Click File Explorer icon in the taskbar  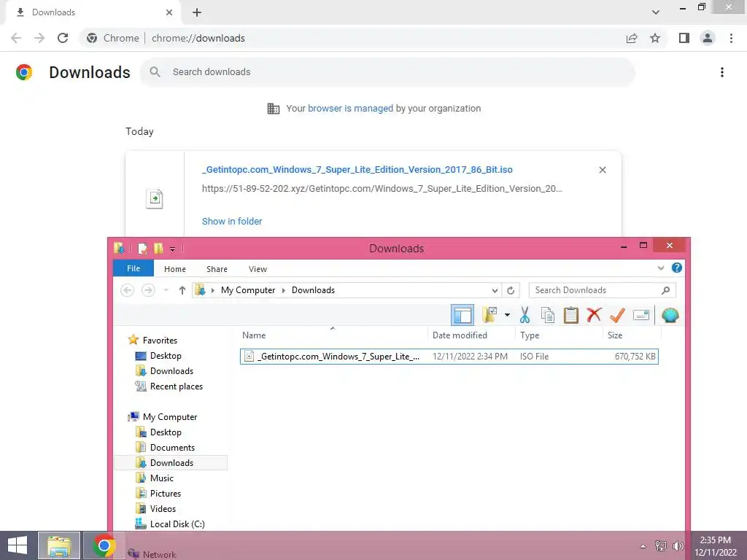point(58,545)
